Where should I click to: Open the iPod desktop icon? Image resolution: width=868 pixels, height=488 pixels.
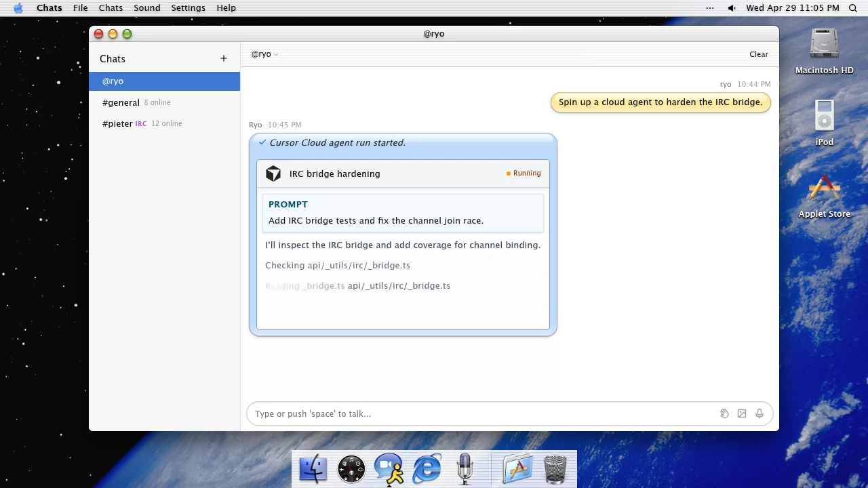tap(825, 123)
